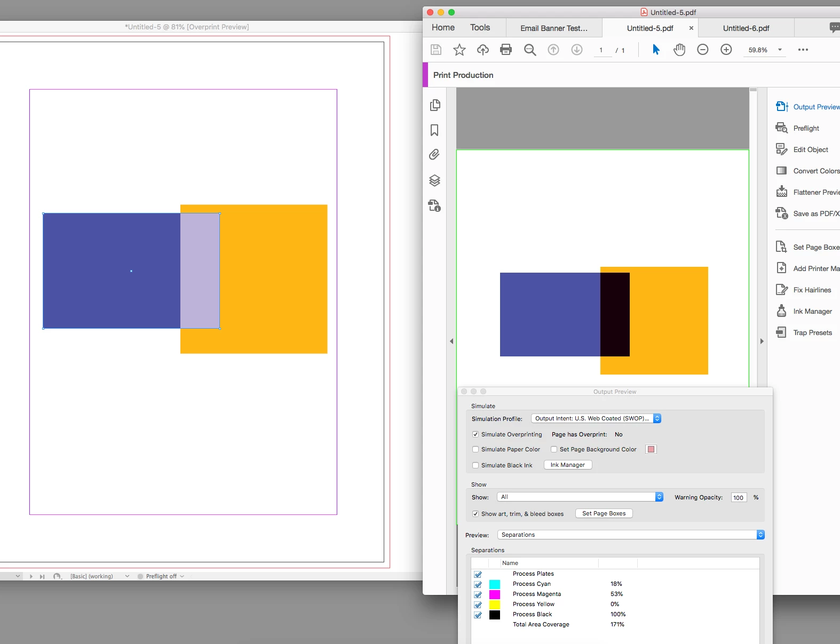Open the page thumbnails panel icon
Screen dimensions: 840x644
(x=435, y=105)
